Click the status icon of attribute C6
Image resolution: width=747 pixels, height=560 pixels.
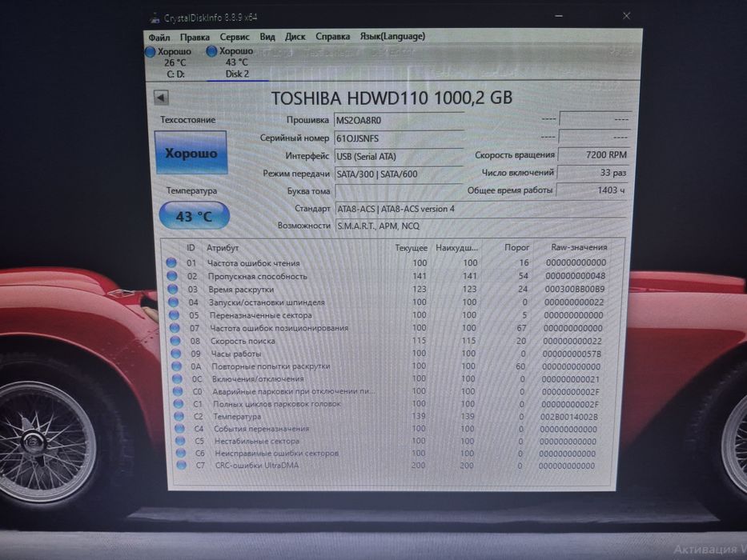pos(181,453)
